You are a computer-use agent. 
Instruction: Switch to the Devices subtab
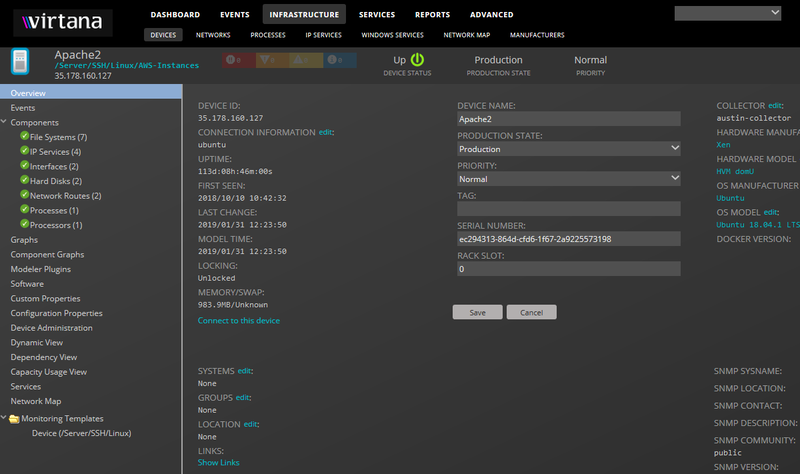point(163,35)
